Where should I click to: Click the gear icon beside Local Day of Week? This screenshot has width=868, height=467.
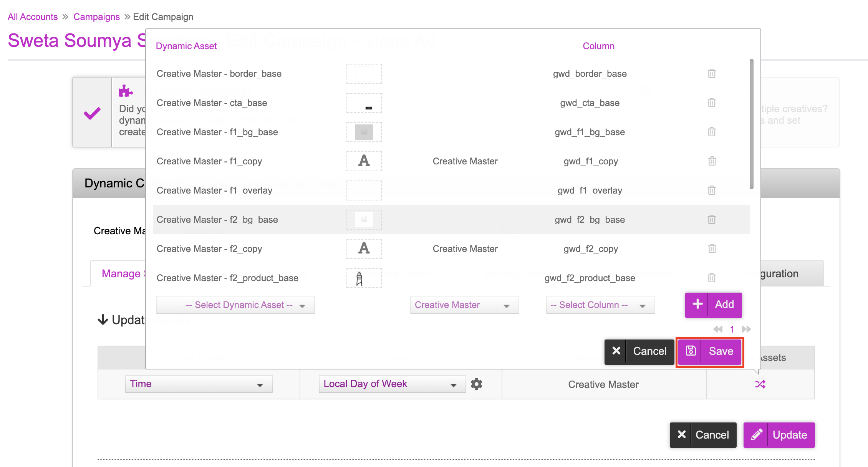point(476,384)
